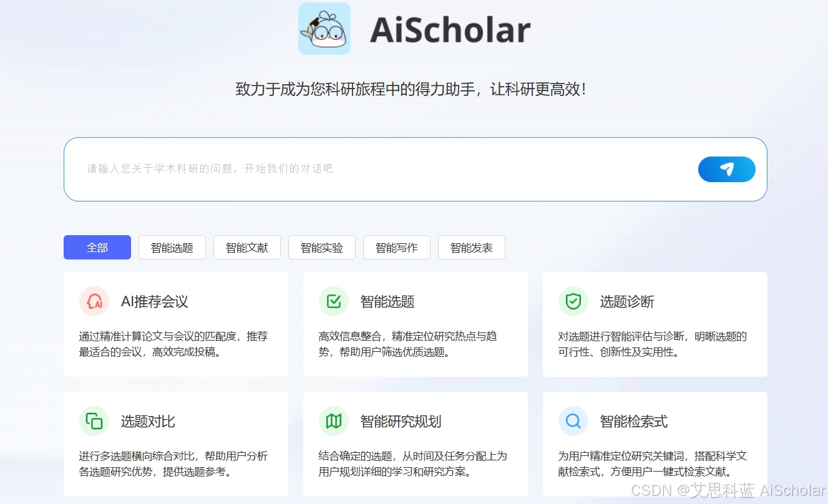The height and width of the screenshot is (504, 828).
Task: Click description 为用户精准定位研究关键词
Action: click(x=653, y=463)
